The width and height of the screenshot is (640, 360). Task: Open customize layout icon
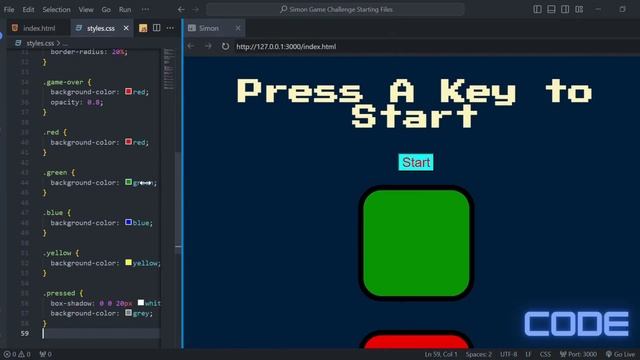pyautogui.click(x=579, y=9)
